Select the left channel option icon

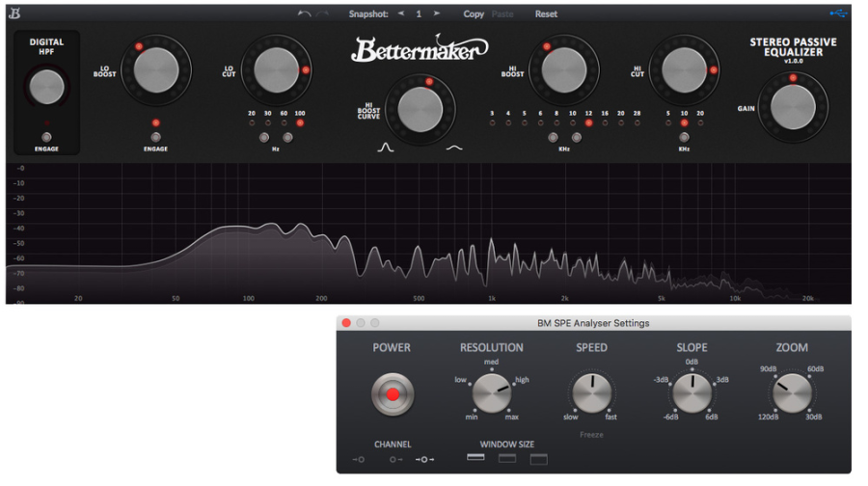359,459
